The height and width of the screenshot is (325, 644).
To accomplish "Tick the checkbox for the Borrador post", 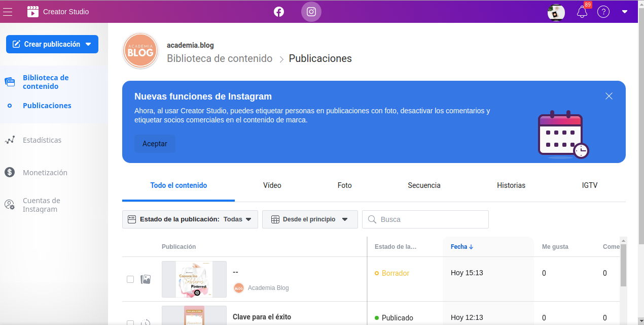I will [x=130, y=279].
